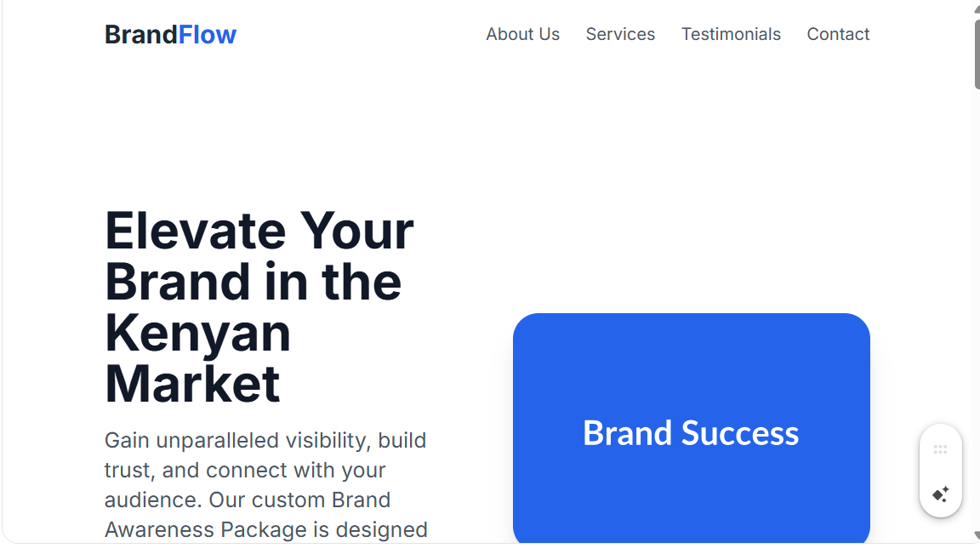Open the Testimonials nav link

[731, 34]
